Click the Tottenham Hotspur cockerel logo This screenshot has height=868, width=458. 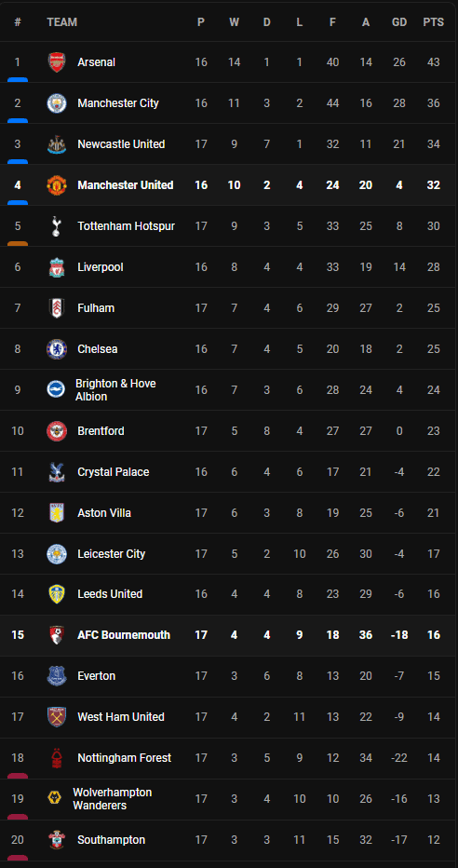click(57, 226)
